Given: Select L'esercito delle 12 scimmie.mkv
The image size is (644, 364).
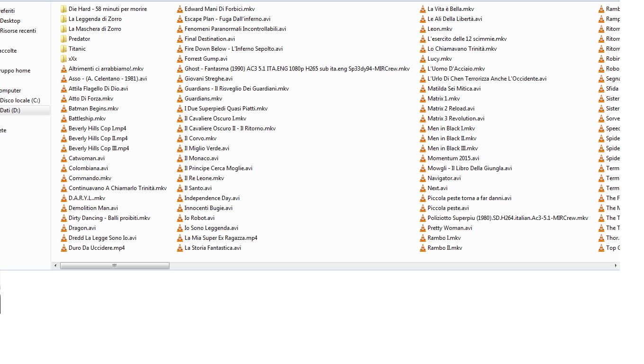Looking at the screenshot, I should (467, 39).
